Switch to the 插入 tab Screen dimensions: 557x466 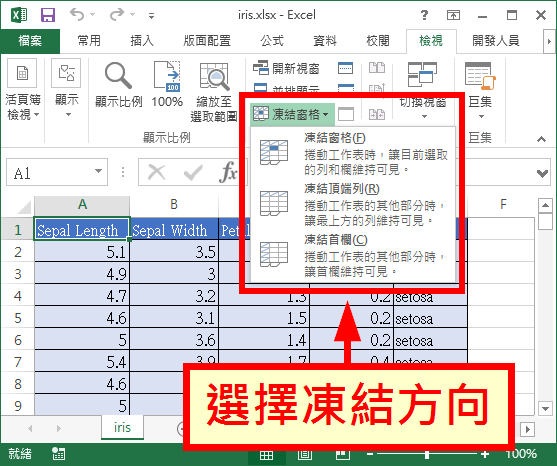pyautogui.click(x=142, y=41)
